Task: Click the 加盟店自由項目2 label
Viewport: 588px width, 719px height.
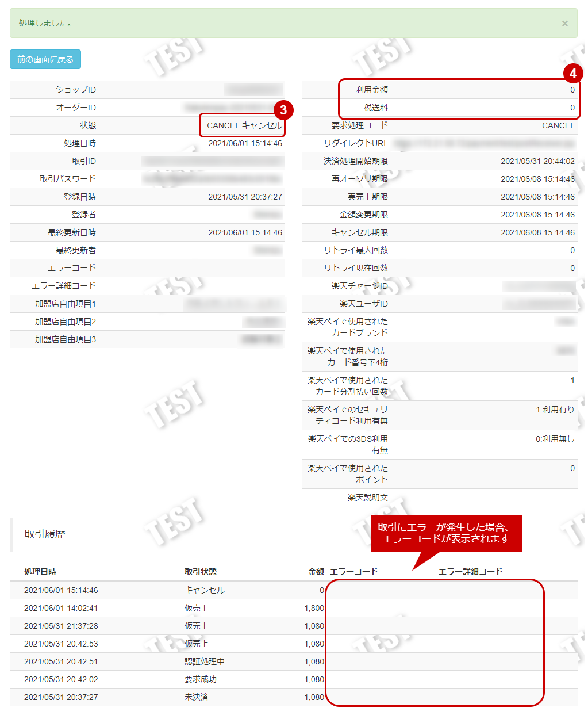Action: pyautogui.click(x=66, y=322)
